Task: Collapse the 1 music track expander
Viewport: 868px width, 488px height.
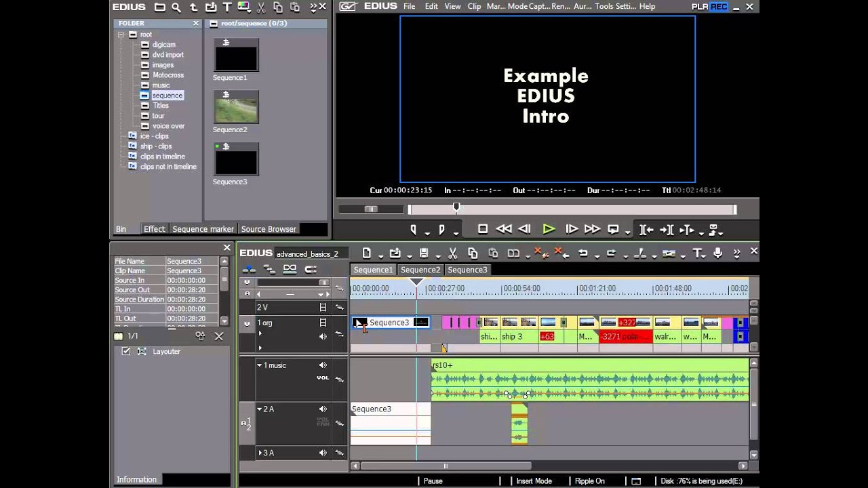Action: tap(259, 365)
